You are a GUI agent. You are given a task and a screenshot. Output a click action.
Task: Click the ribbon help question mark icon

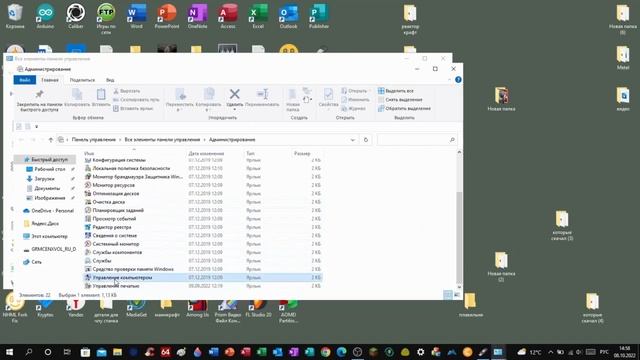(458, 80)
